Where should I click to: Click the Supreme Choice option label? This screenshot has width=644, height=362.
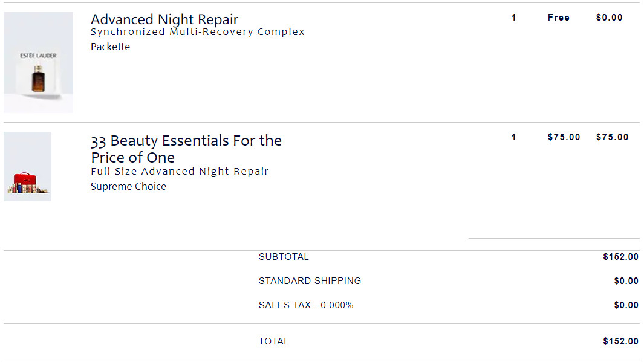point(129,186)
